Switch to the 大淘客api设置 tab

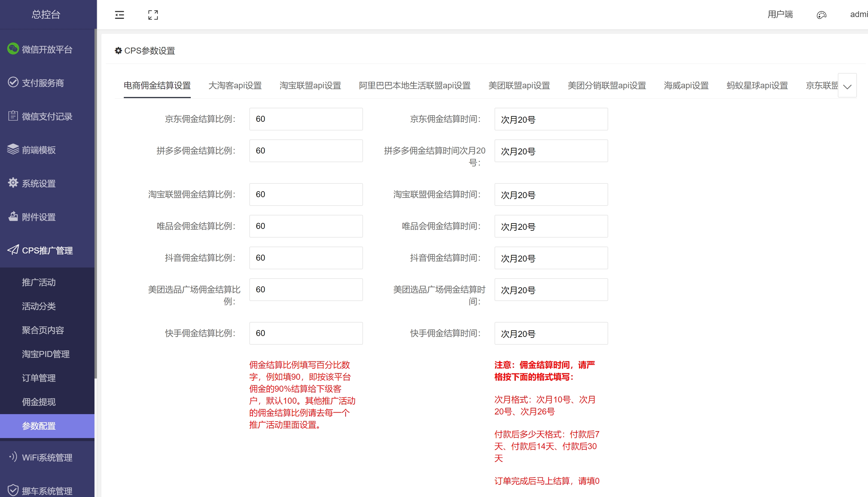tap(235, 85)
